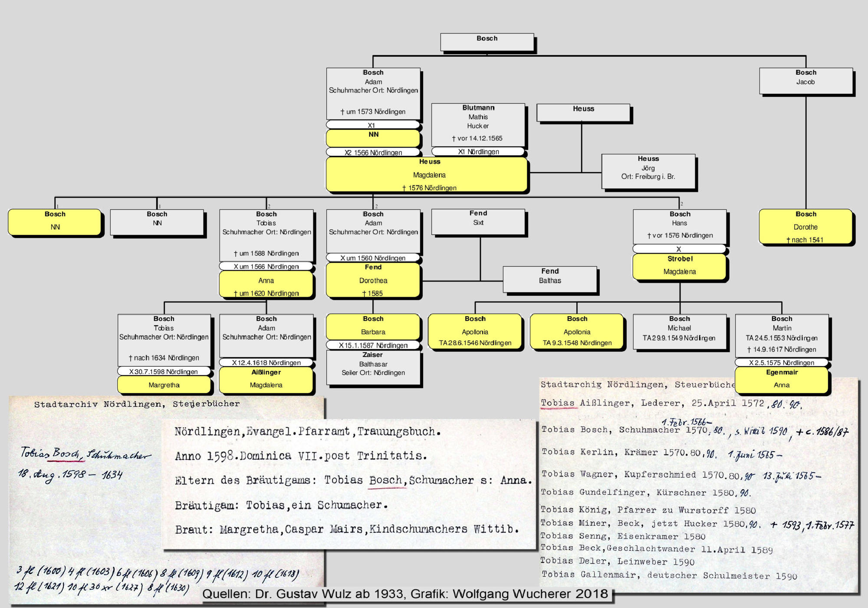Viewport: 868px width, 608px height.
Task: Click the Sixt Fend box
Action: 478,221
